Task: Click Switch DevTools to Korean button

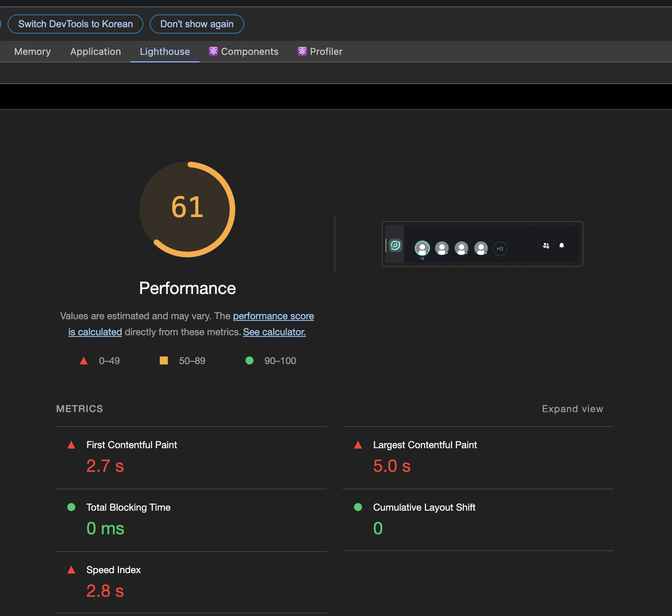Action: click(x=75, y=24)
